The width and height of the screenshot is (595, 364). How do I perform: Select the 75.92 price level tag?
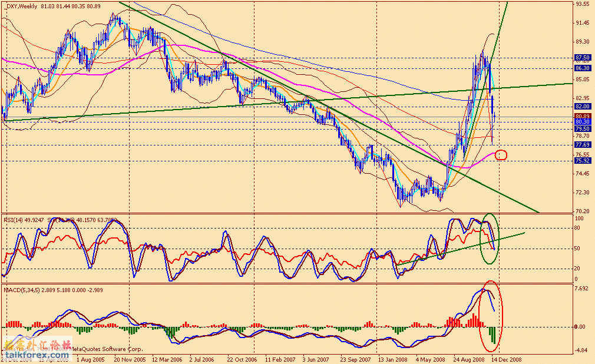(x=583, y=161)
